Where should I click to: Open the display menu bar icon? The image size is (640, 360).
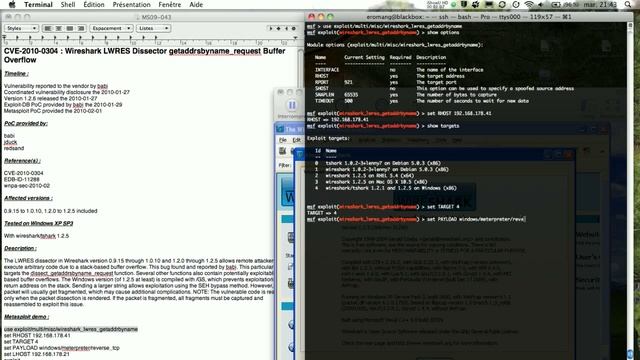pos(489,4)
